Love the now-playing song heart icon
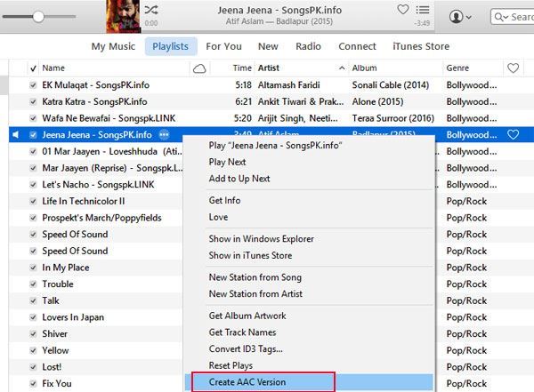Image resolution: width=534 pixels, height=392 pixels. pos(403,9)
